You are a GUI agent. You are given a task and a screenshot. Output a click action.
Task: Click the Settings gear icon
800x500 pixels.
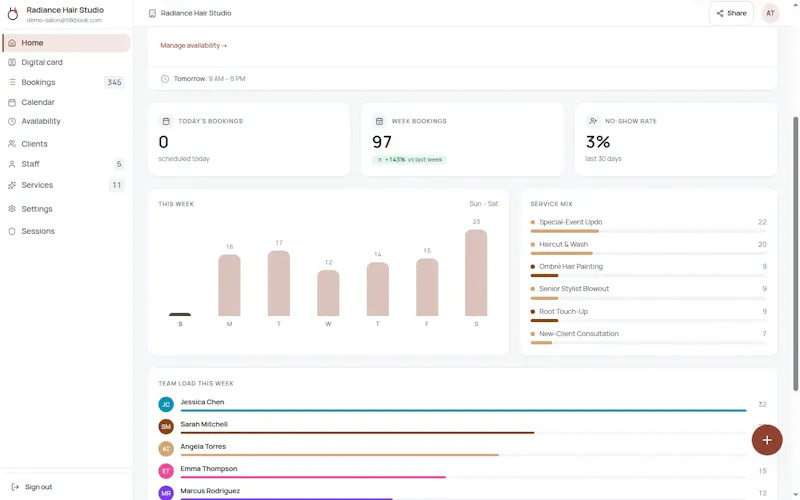[x=12, y=209]
